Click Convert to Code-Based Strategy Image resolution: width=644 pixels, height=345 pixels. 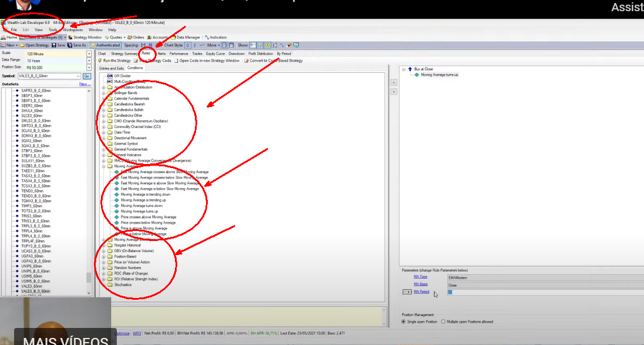pyautogui.click(x=273, y=61)
